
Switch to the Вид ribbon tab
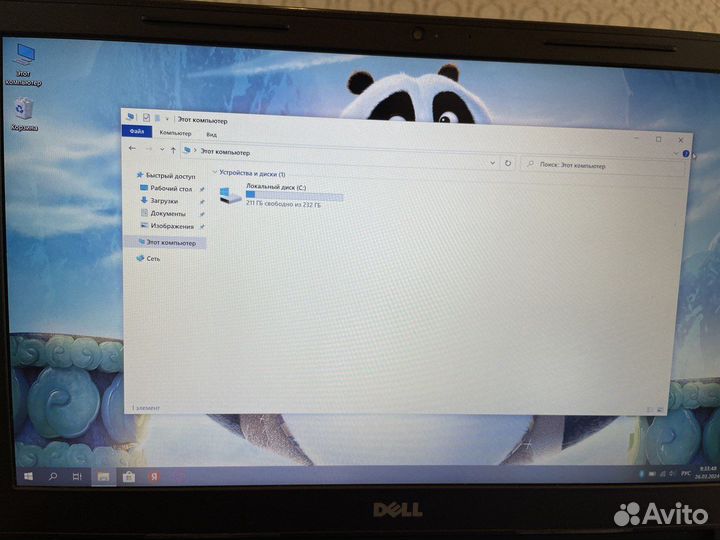(x=211, y=134)
